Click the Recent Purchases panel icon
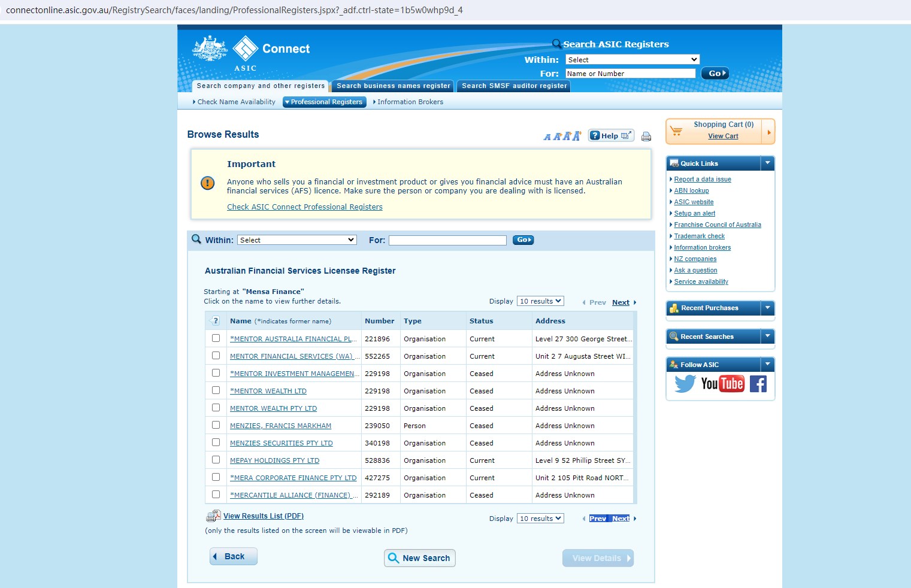Image resolution: width=911 pixels, height=588 pixels. tap(674, 308)
